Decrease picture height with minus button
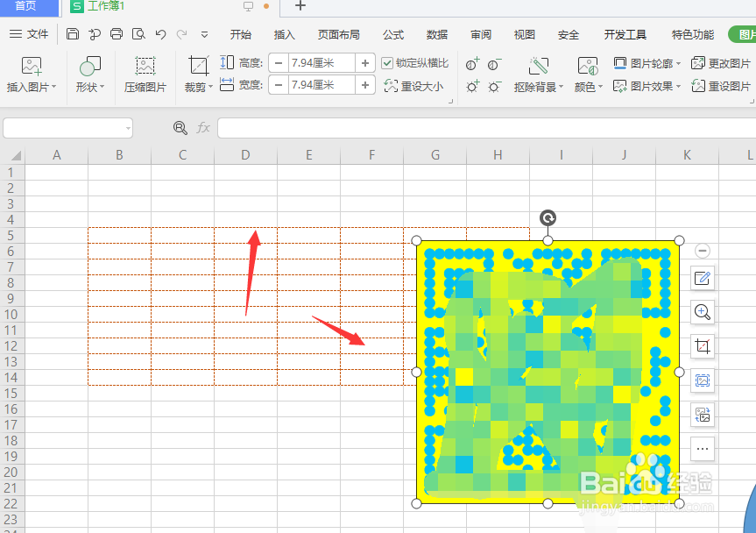Screen dimensions: 756x533 [x=279, y=63]
